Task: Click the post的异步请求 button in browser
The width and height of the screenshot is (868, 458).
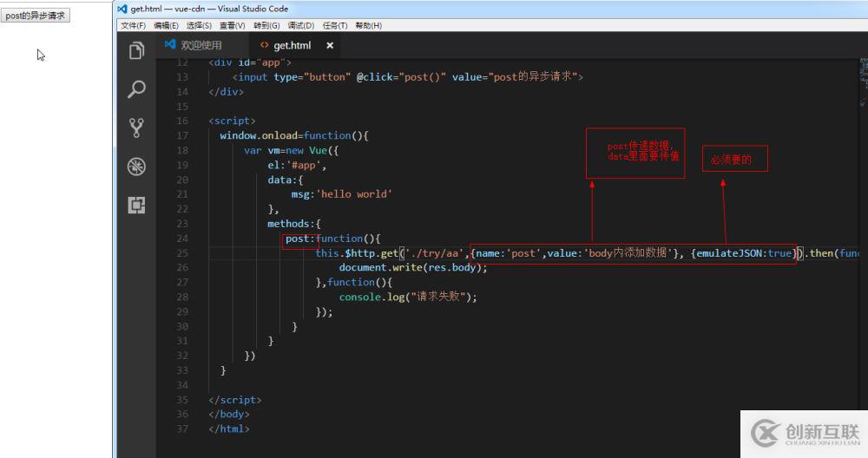Action: click(36, 16)
